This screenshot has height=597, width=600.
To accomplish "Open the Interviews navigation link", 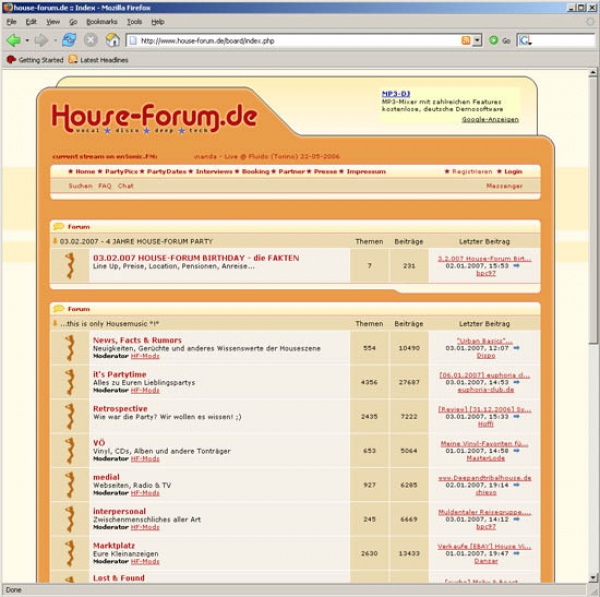I will tap(214, 171).
